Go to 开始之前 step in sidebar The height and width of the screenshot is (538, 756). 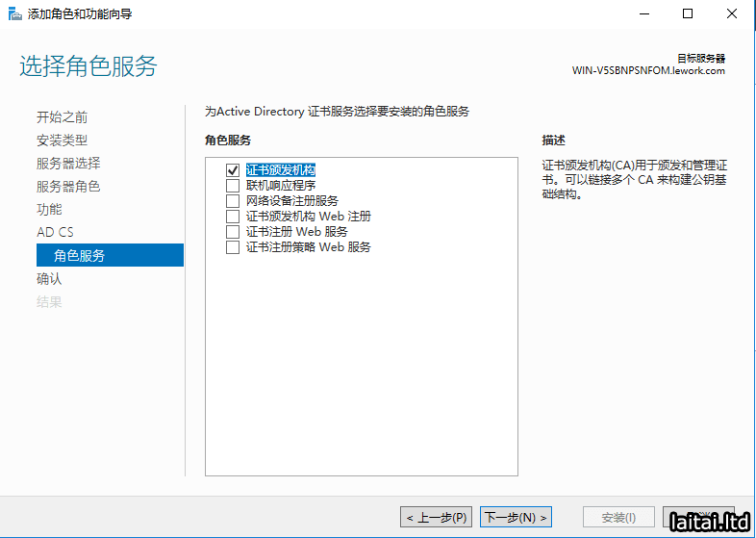(62, 117)
